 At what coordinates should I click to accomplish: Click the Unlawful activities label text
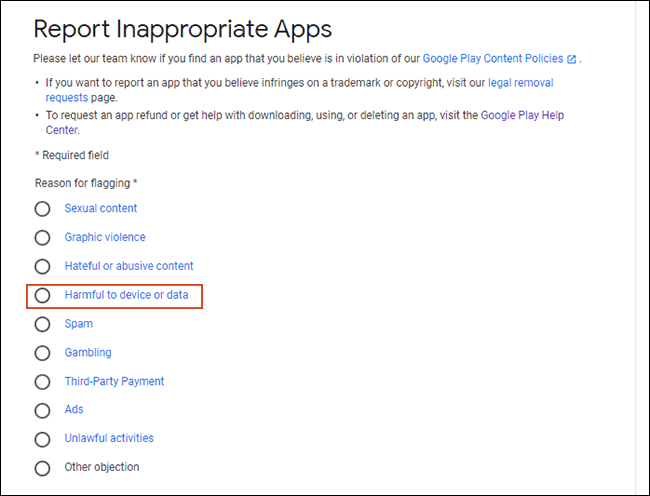109,438
